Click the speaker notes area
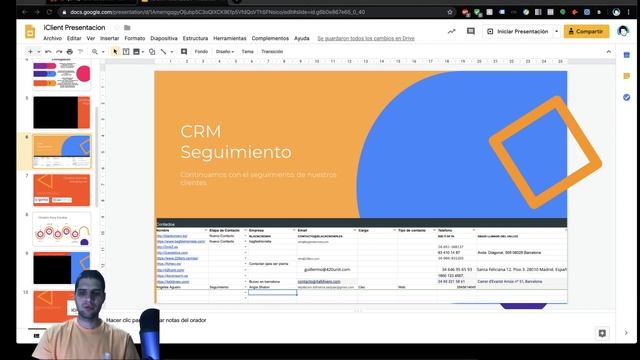This screenshot has width=640, height=360. (x=359, y=320)
